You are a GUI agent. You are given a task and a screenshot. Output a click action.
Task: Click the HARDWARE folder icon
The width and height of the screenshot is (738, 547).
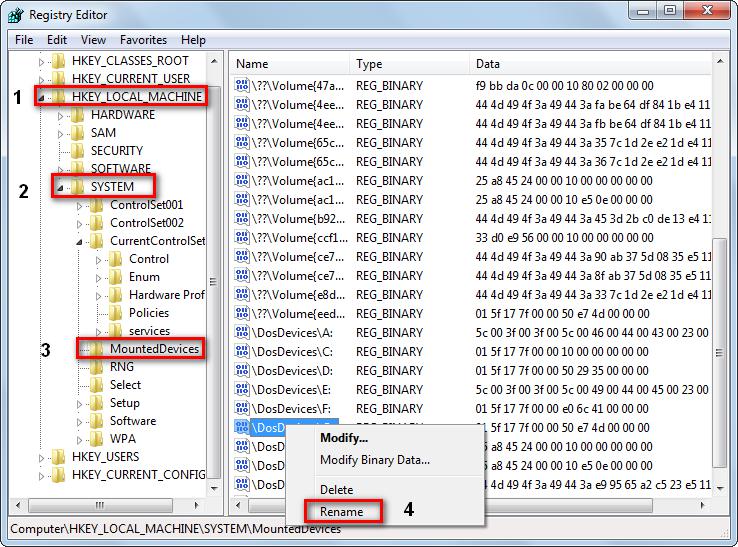pyautogui.click(x=77, y=114)
